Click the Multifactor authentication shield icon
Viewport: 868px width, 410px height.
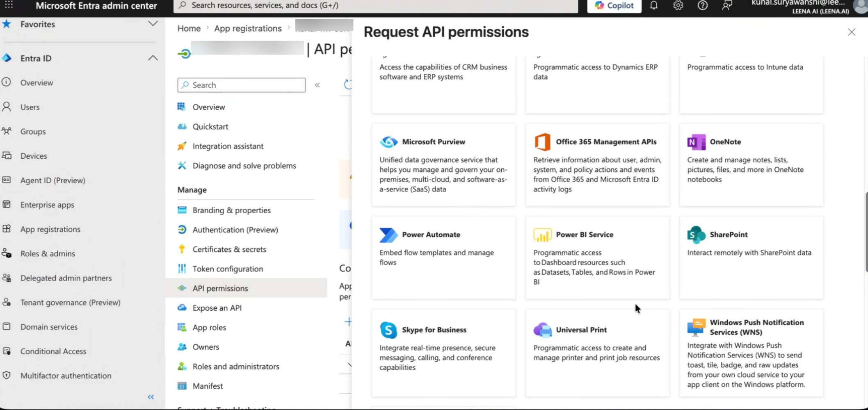(7, 375)
